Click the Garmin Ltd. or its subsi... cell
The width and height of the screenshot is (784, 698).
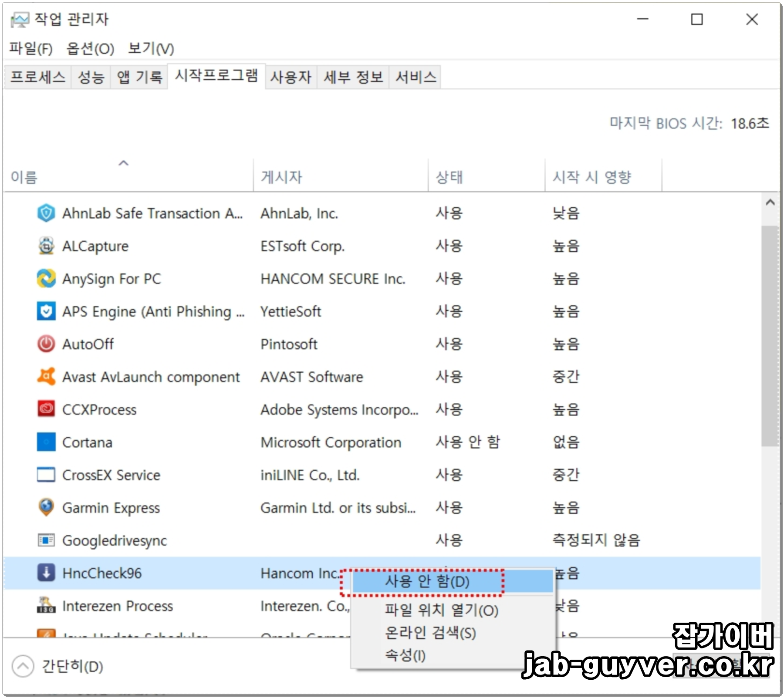tap(338, 508)
